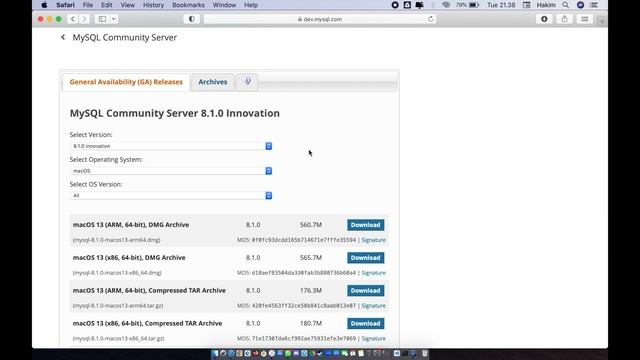Click the MySQL Community Server page title
Viewport: 640px width, 360px height.
124,38
